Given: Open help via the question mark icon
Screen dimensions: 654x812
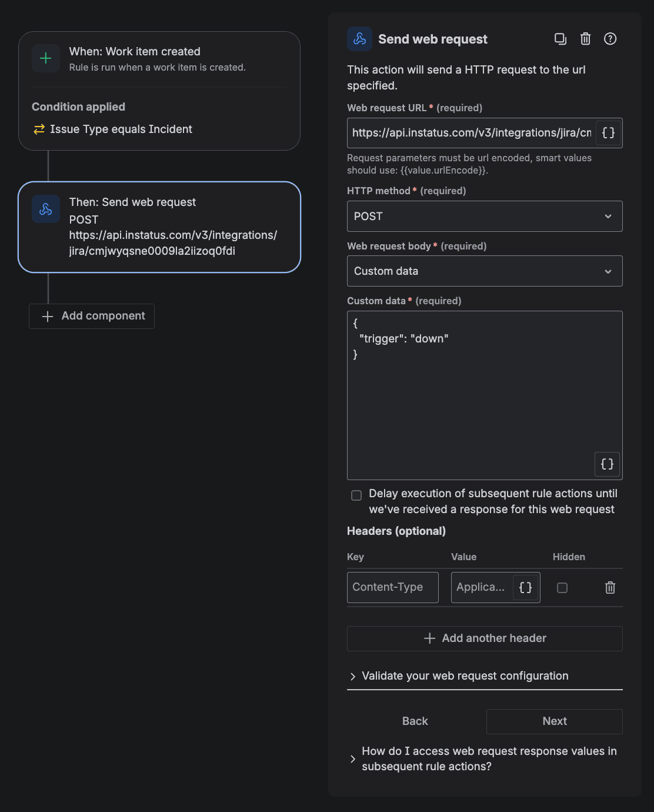Looking at the screenshot, I should click(x=610, y=39).
